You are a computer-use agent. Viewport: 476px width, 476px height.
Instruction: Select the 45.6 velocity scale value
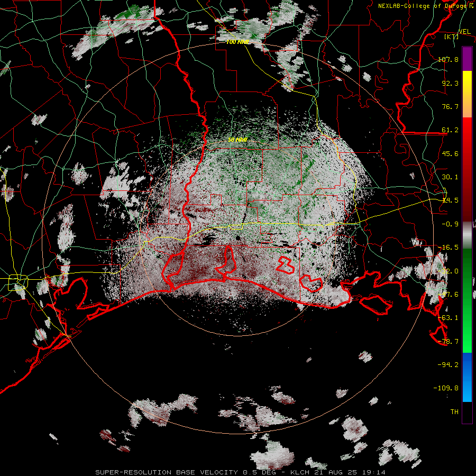[450, 153]
